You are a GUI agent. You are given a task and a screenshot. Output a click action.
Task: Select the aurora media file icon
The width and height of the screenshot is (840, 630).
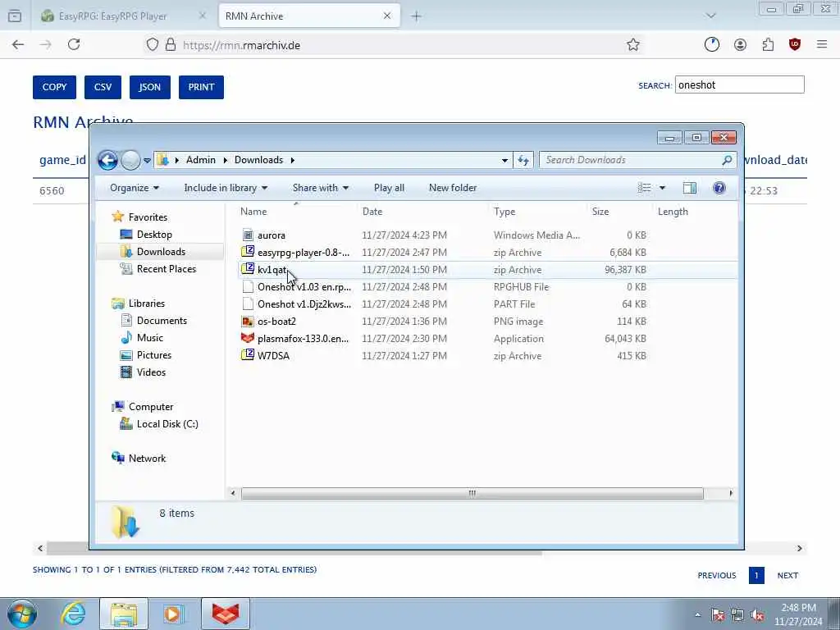[x=248, y=235]
